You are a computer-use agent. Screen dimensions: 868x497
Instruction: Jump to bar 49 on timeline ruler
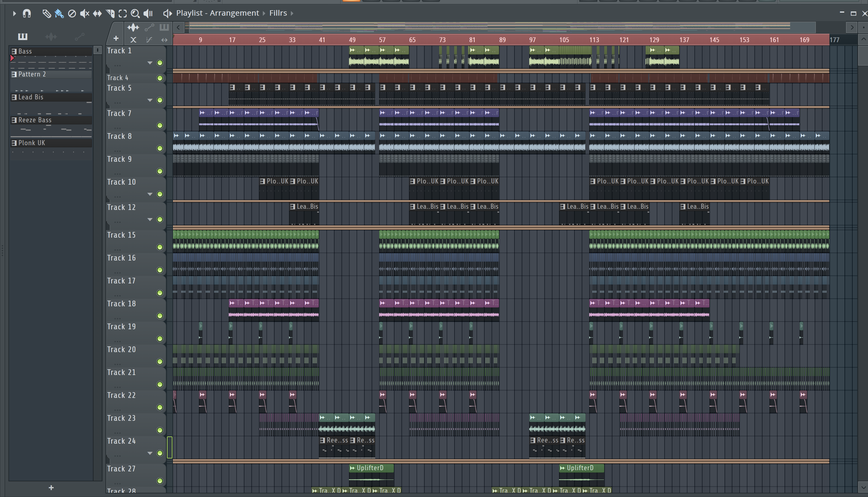352,40
